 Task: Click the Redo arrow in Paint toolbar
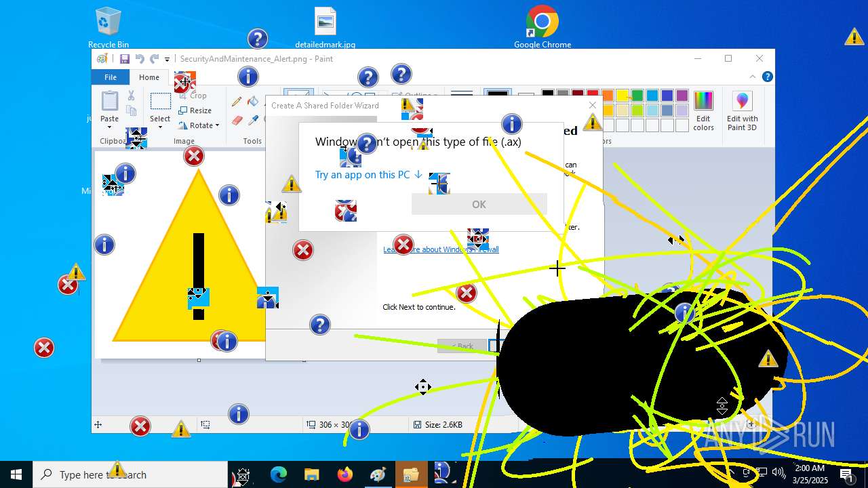tap(155, 59)
